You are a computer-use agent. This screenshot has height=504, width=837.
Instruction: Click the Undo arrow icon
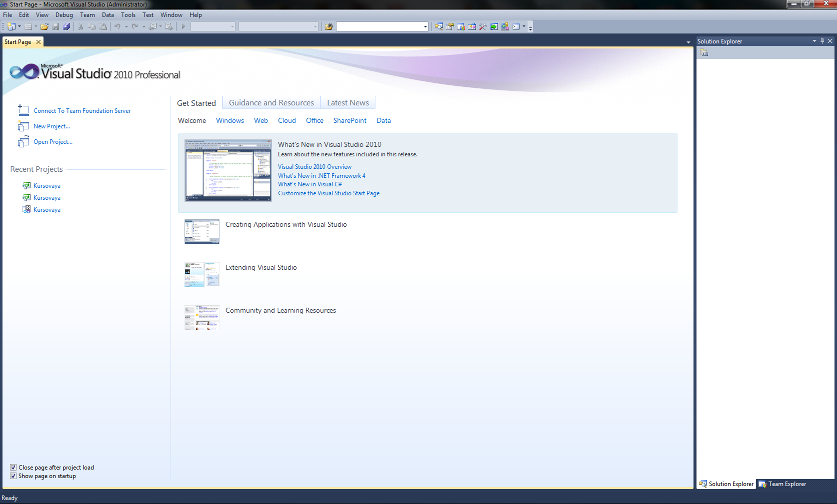117,26
